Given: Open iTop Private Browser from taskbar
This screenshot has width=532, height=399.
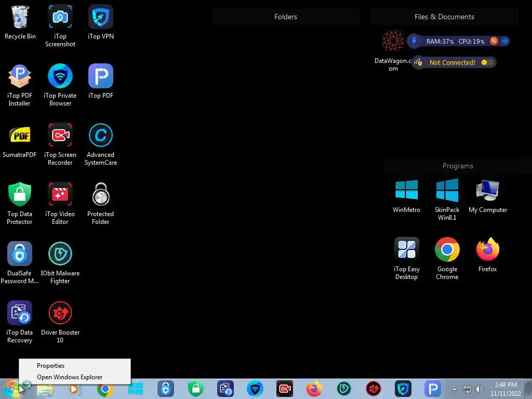Looking at the screenshot, I should (x=255, y=389).
